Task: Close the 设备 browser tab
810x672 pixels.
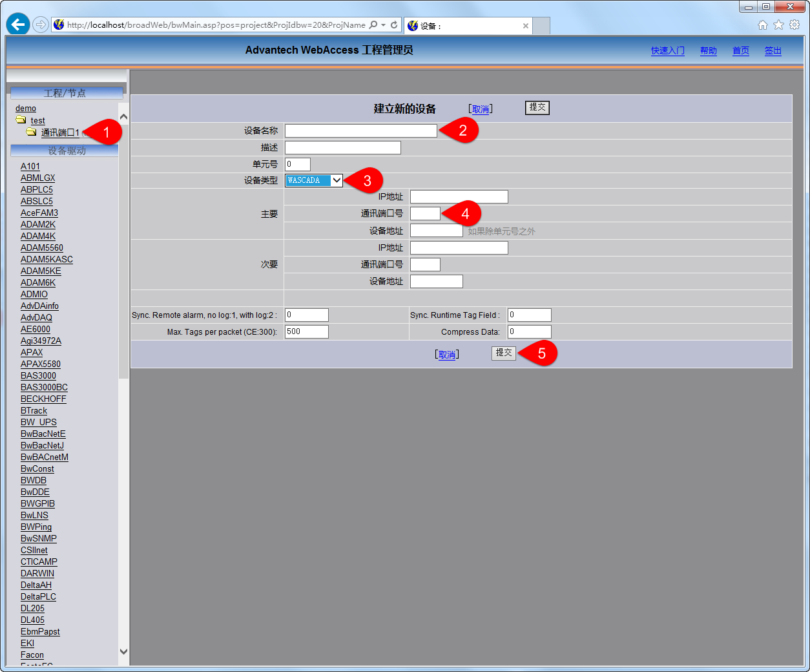Action: 526,26
